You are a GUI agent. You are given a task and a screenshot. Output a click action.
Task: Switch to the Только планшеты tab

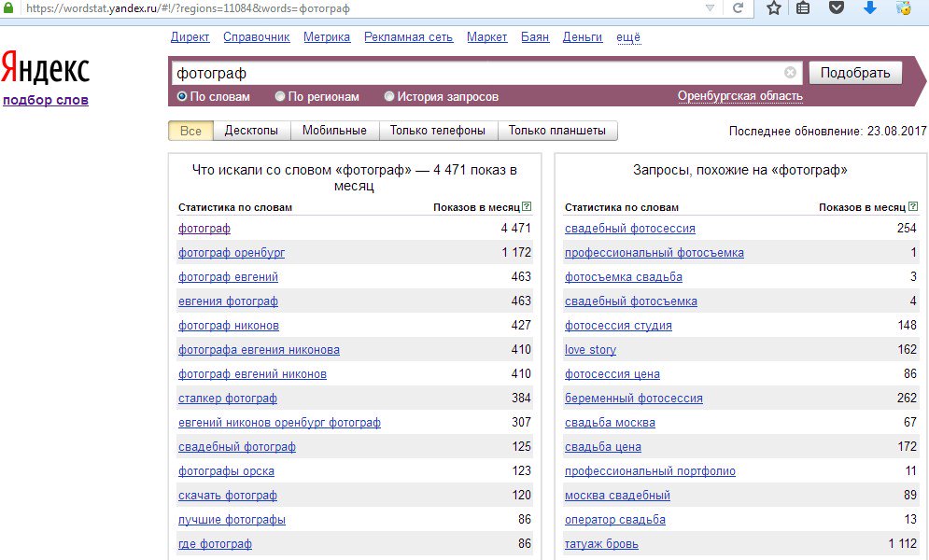tap(556, 131)
